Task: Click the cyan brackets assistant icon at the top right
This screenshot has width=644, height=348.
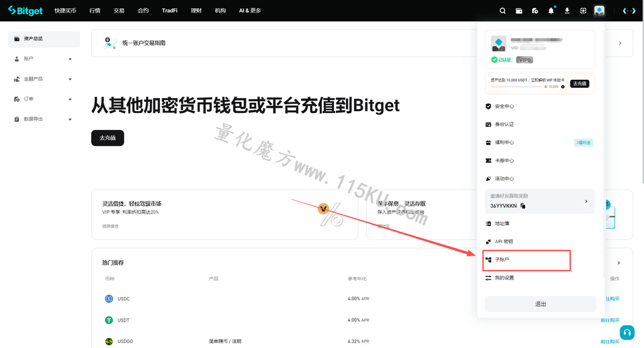Action: click(x=629, y=11)
